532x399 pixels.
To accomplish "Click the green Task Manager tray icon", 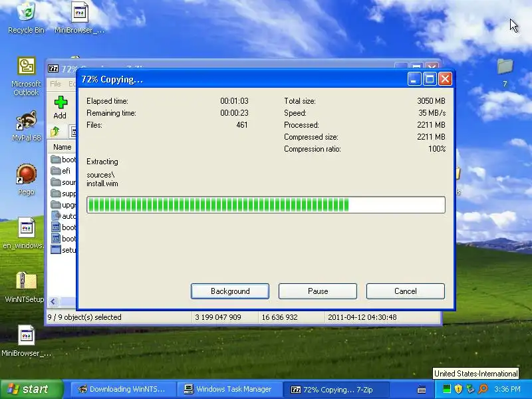I will point(446,389).
